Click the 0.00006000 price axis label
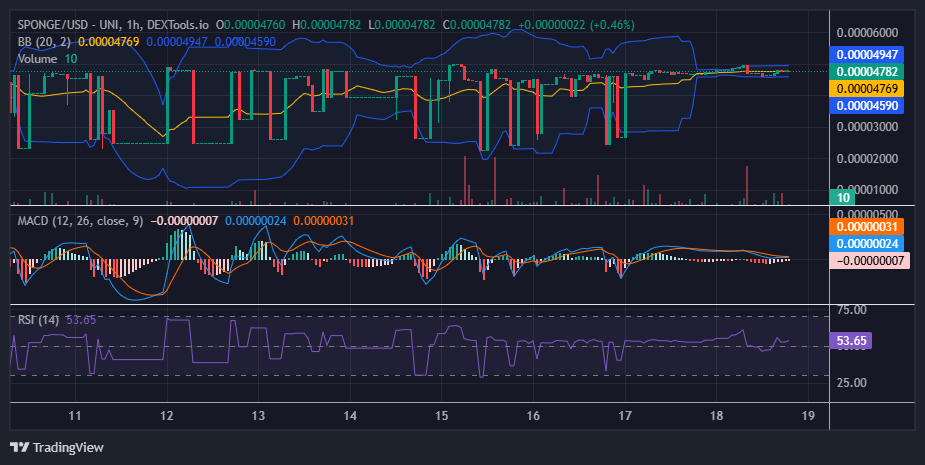 [x=867, y=32]
